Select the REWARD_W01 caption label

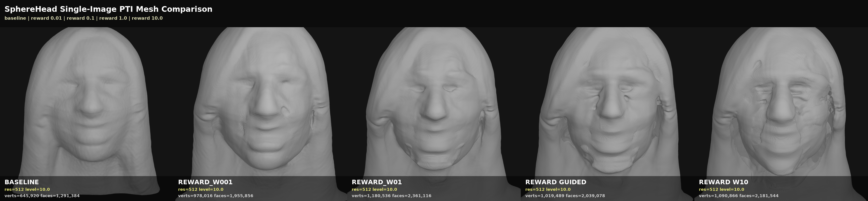click(x=377, y=182)
